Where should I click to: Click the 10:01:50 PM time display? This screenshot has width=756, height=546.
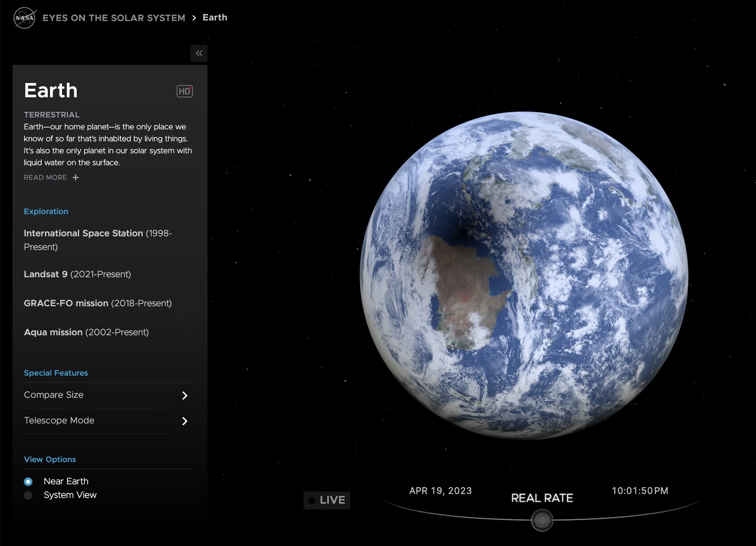(x=640, y=491)
